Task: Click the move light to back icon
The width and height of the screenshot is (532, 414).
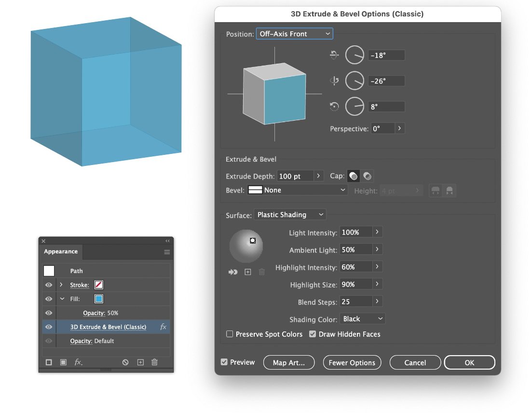Action: 233,272
